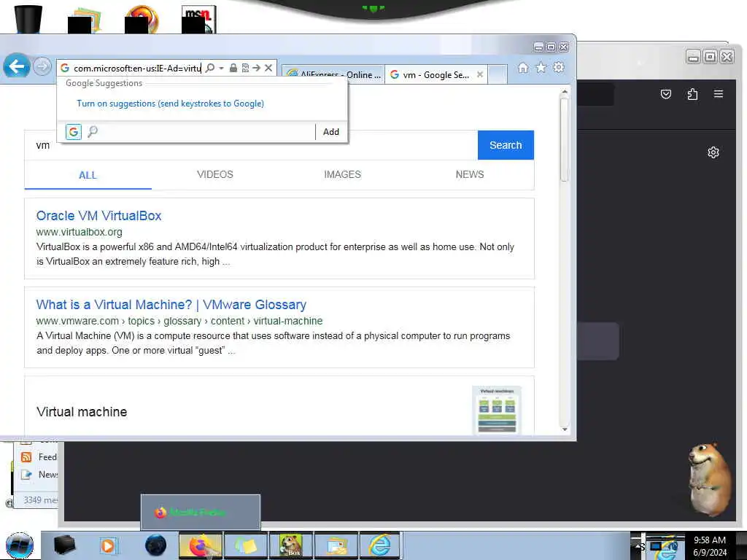Click the page scrollbar up arrow
This screenshot has height=560, width=747.
(x=565, y=91)
